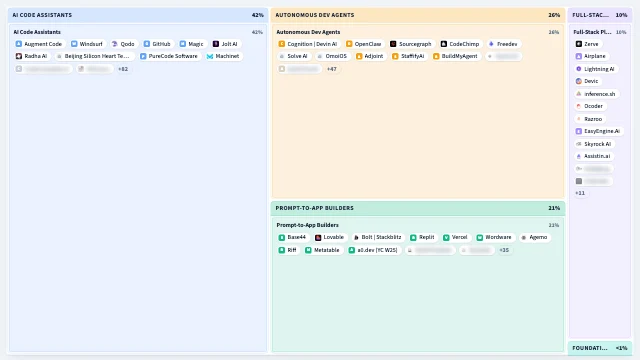Click the <1% share in Foundati... header
Image resolution: width=640 pixels, height=360 pixels.
[621, 348]
